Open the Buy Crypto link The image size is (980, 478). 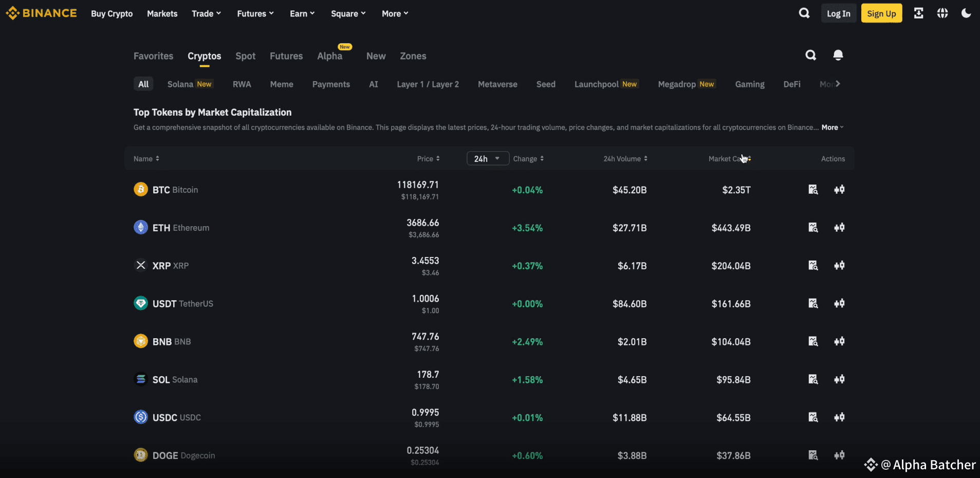[x=112, y=14]
